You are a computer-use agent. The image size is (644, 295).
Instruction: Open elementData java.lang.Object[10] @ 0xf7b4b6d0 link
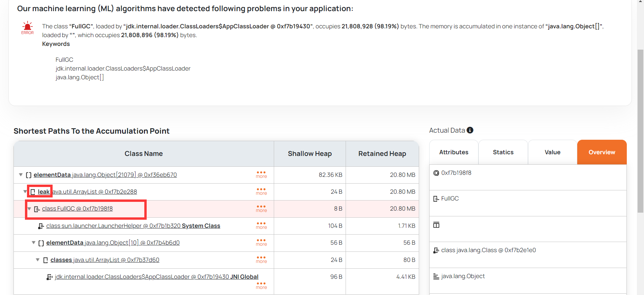(113, 243)
